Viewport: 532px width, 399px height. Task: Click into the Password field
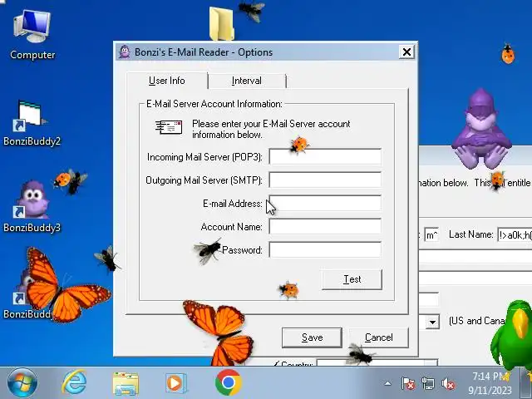[x=325, y=249]
